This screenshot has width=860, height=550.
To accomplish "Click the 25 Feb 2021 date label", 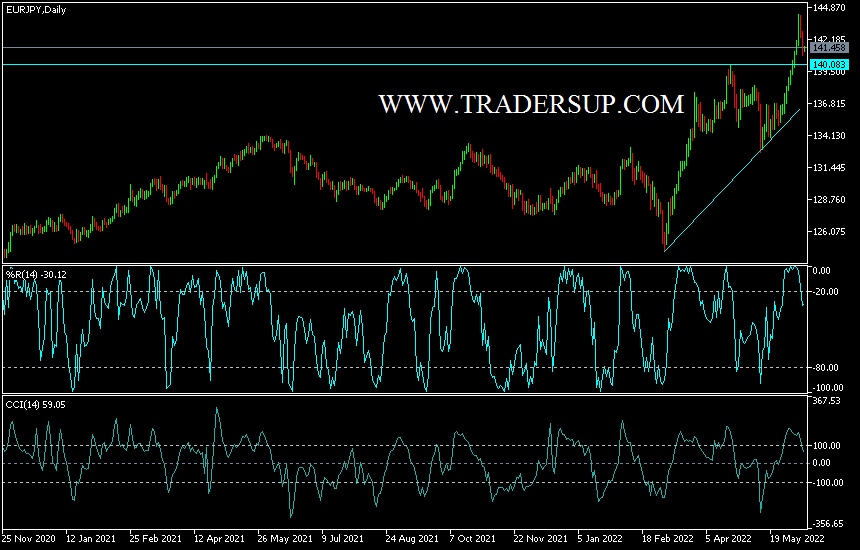I will point(155,538).
